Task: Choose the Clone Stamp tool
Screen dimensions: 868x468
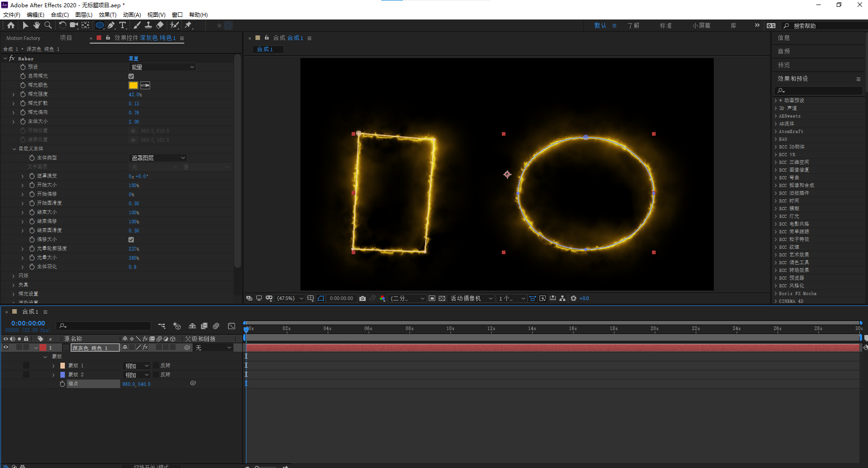Action: coord(148,25)
